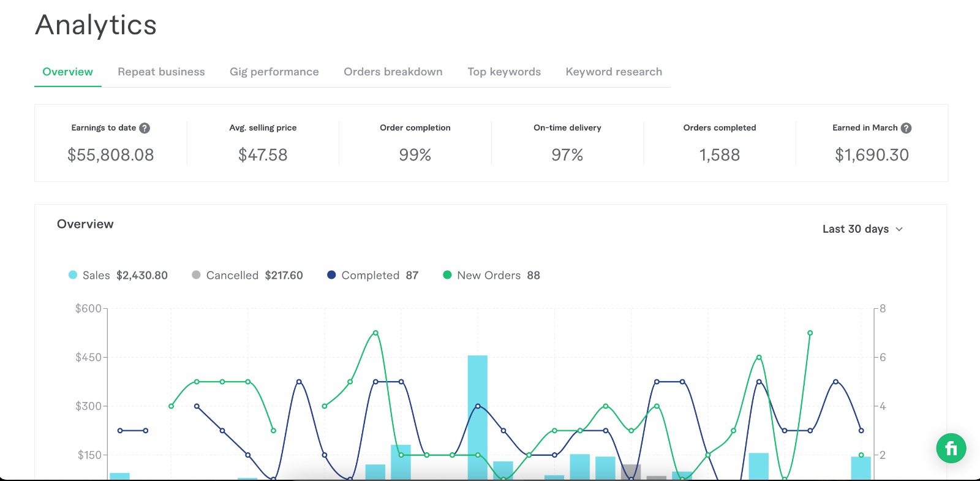Toggle the Sales series legend dot
980x481 pixels.
[x=73, y=275]
